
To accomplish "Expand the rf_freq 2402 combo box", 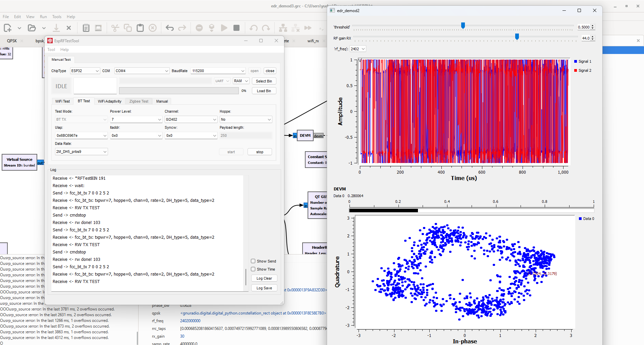I will (358, 49).
